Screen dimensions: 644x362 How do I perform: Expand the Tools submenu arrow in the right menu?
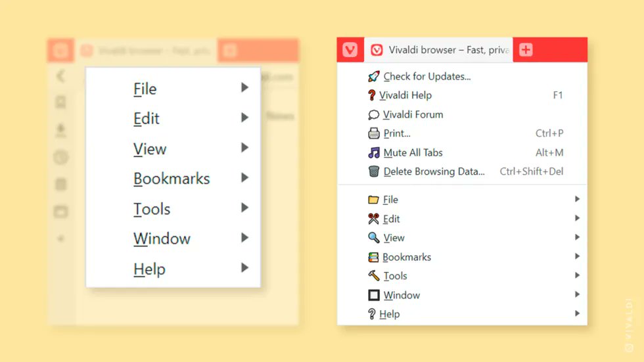pyautogui.click(x=577, y=275)
